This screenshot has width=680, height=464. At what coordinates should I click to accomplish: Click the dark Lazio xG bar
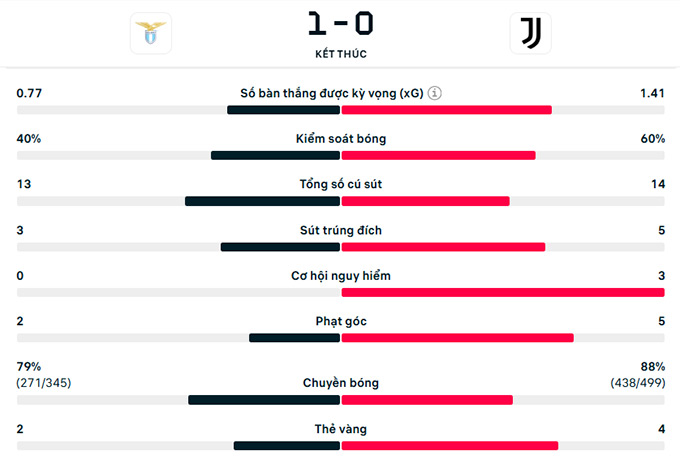(x=284, y=109)
